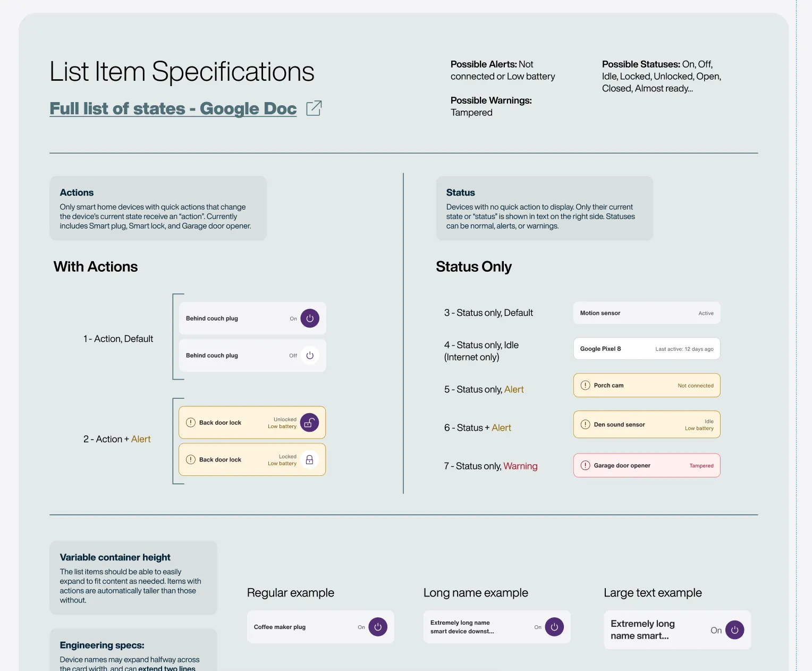The width and height of the screenshot is (812, 671).
Task: Click the external link icon beside Google Doc
Action: [x=314, y=108]
